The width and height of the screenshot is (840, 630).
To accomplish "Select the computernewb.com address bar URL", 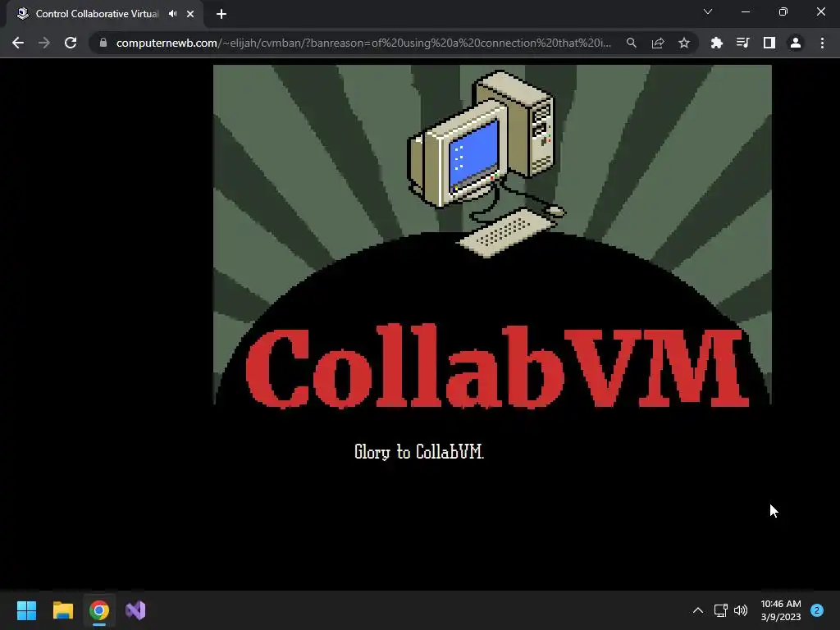I will 363,43.
